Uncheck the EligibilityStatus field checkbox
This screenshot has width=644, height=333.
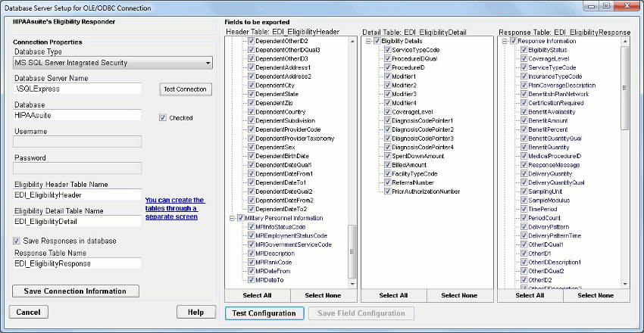point(523,49)
